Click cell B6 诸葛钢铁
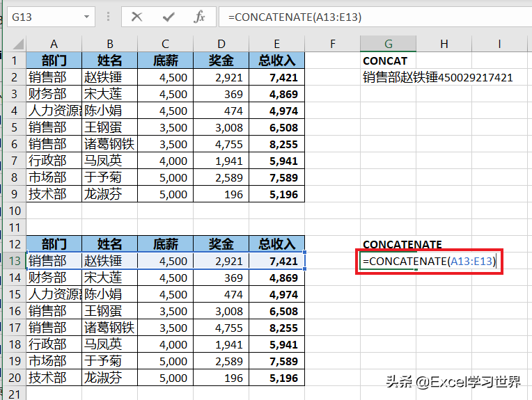Viewport: 532px width, 400px height. 109,144
